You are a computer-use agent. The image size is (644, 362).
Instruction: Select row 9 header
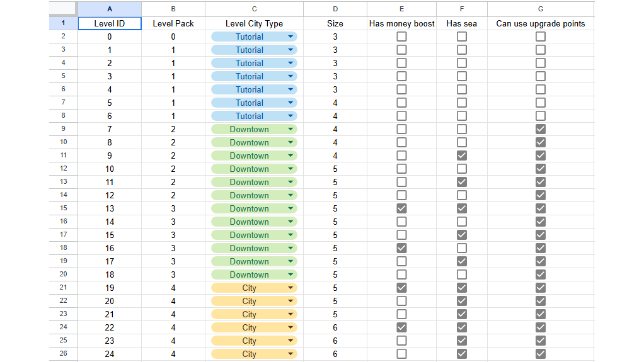[63, 129]
